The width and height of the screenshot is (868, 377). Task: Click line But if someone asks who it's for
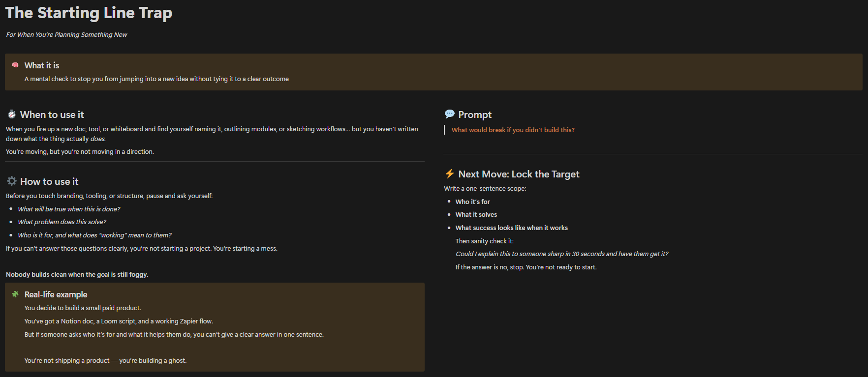(x=174, y=335)
